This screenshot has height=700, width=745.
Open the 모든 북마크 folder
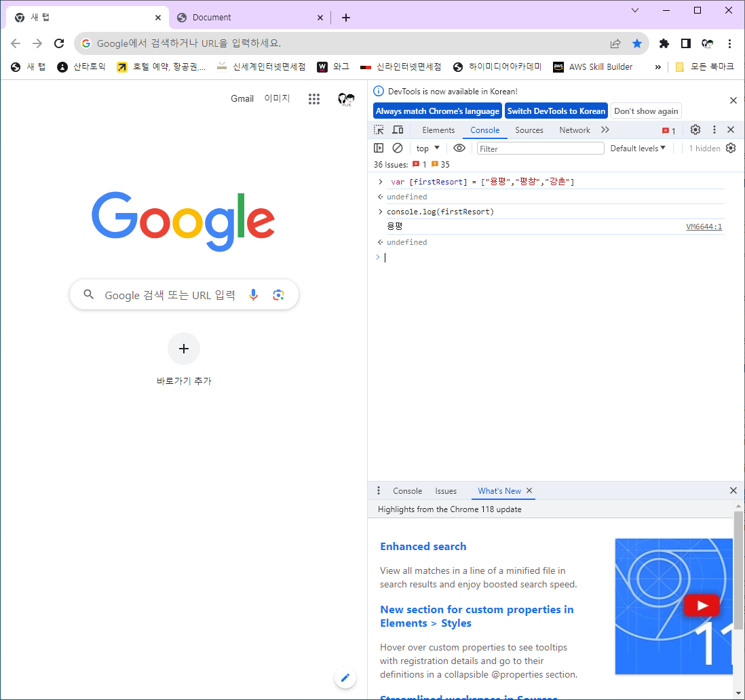(704, 67)
